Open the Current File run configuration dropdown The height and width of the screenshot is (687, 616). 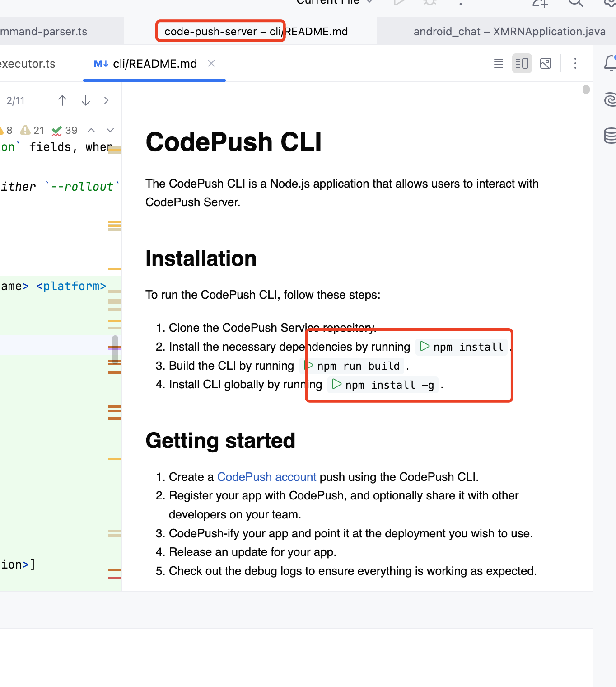tap(335, 2)
